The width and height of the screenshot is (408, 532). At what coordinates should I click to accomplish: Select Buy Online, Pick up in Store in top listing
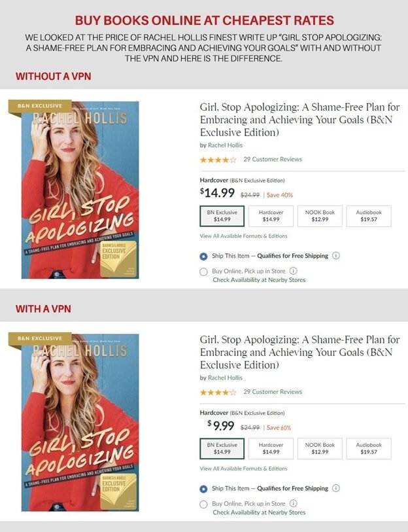point(203,271)
